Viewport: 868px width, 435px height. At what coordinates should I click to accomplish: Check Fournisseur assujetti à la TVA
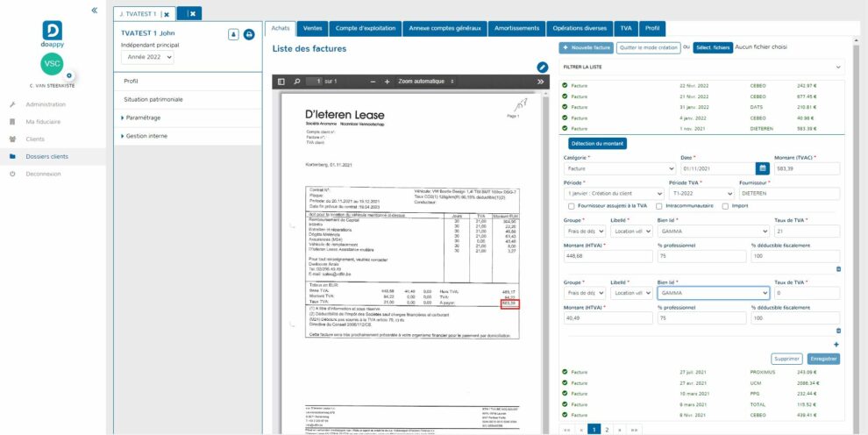point(572,206)
